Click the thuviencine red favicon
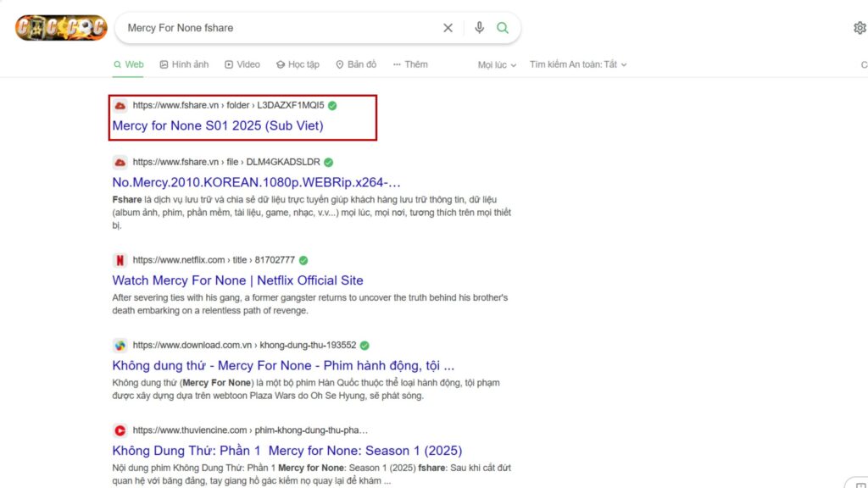 click(x=120, y=430)
